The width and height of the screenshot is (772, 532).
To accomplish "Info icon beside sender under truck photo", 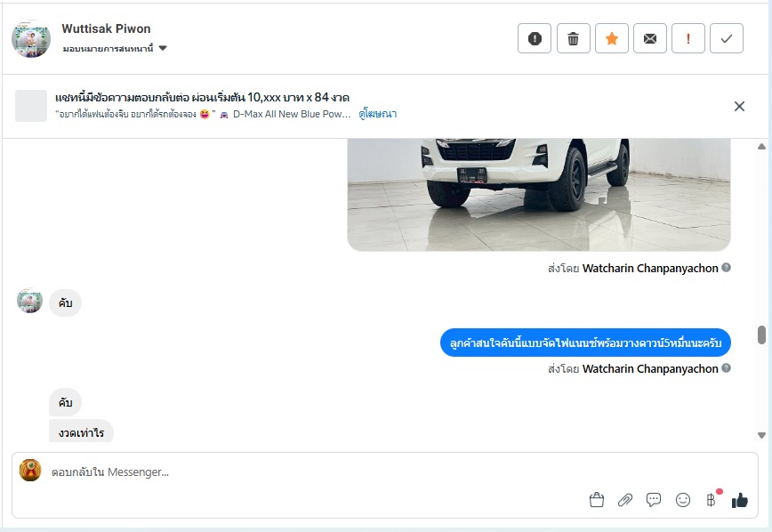I will [x=726, y=268].
